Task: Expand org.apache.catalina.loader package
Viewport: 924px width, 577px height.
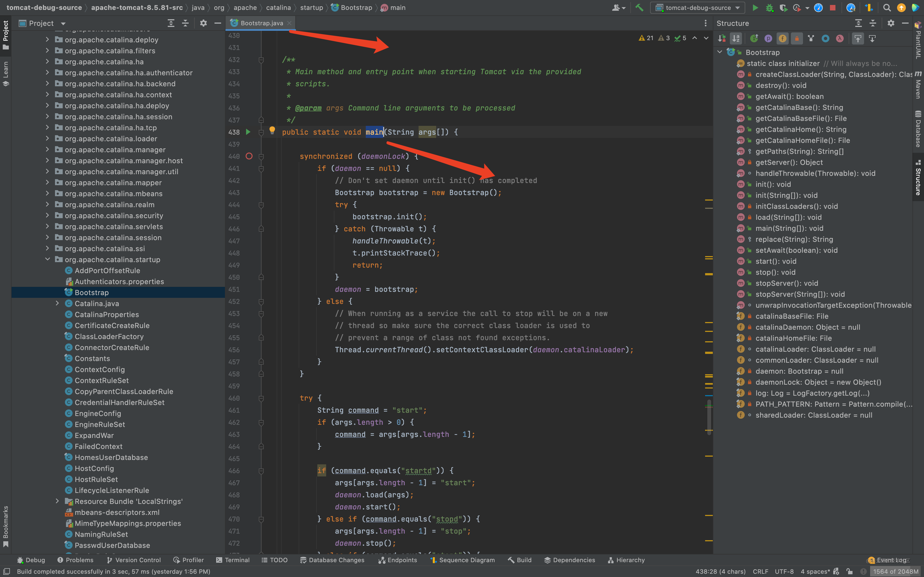Action: (47, 138)
